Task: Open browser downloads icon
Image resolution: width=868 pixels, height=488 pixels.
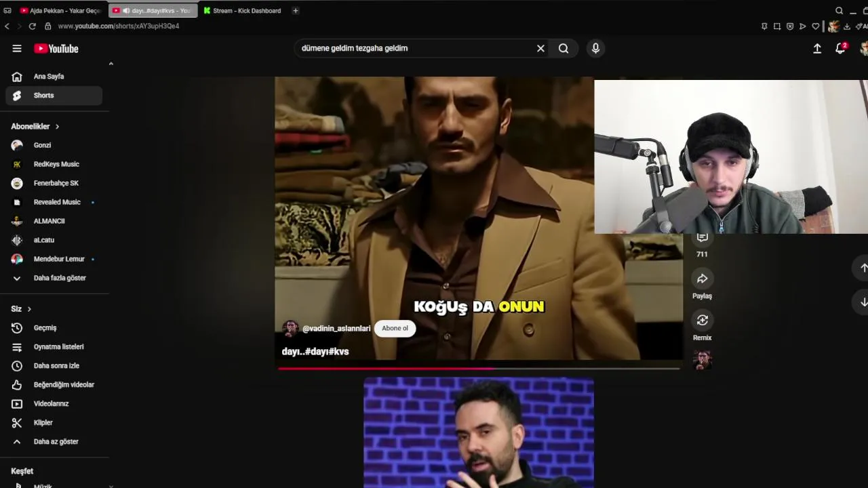Action: click(x=848, y=26)
